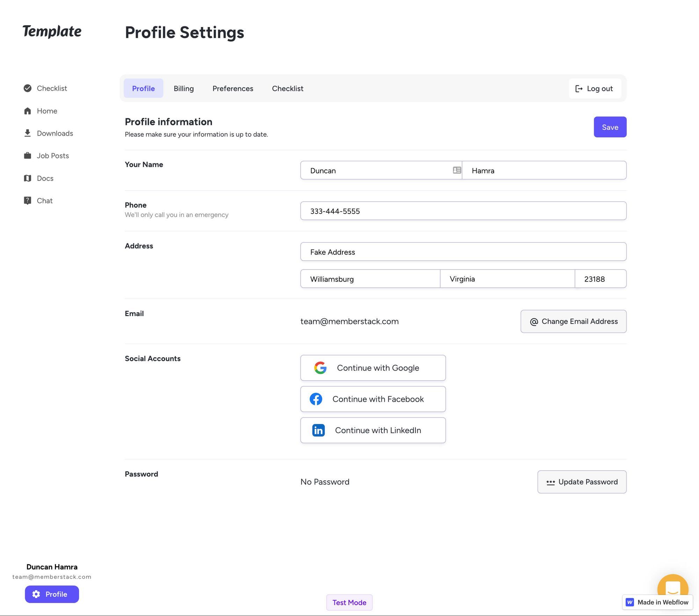The height and width of the screenshot is (616, 699).
Task: Continue with Facebook
Action: pos(373,399)
